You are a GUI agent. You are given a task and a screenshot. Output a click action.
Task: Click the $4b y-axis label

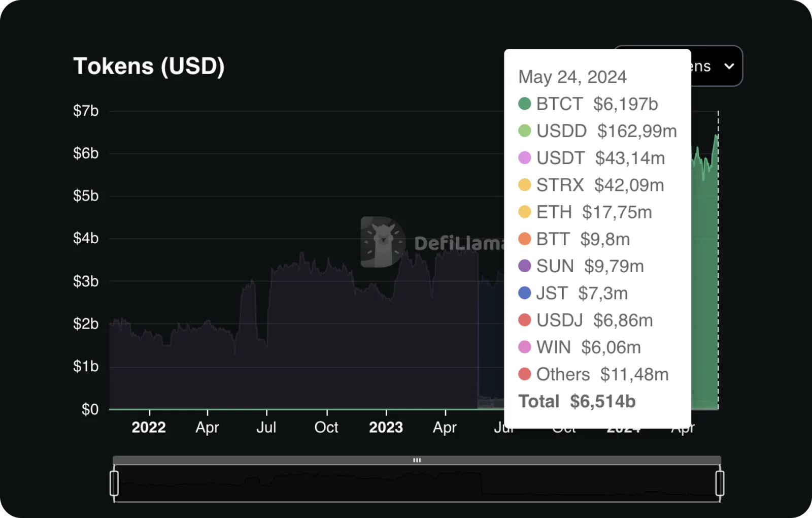(x=86, y=238)
